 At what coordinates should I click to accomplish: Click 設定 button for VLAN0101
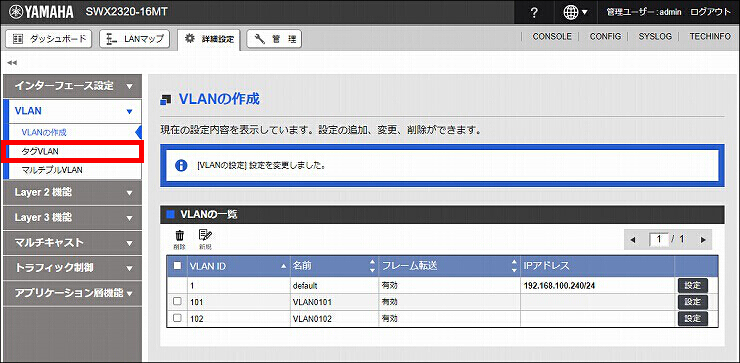pos(693,302)
